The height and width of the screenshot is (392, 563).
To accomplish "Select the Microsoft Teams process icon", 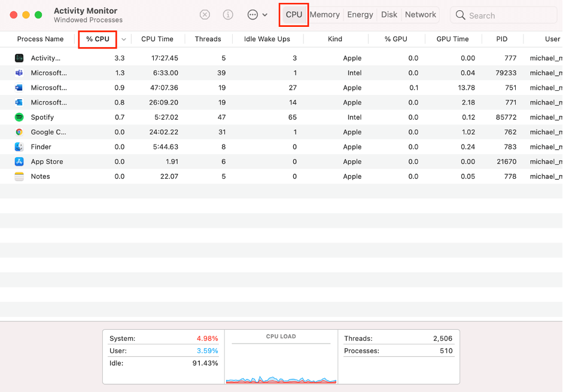I will (x=19, y=73).
